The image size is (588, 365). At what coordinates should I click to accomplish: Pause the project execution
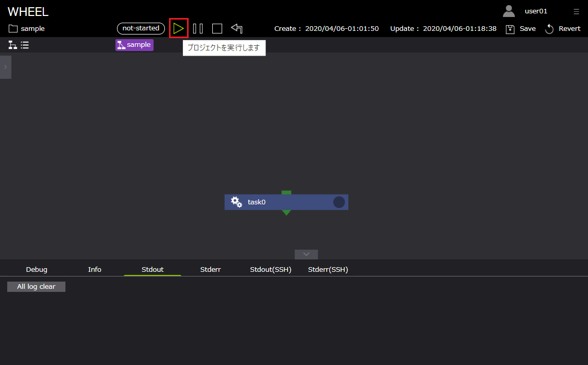(x=198, y=29)
